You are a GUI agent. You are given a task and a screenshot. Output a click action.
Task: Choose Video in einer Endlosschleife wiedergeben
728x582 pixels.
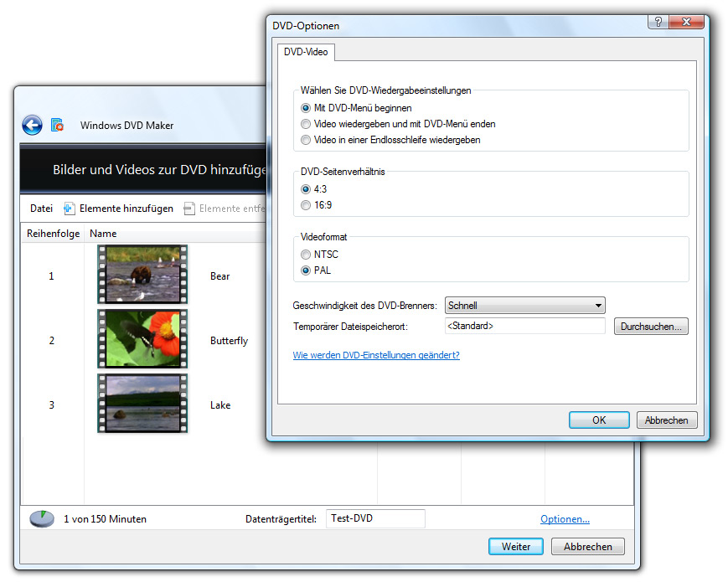click(x=307, y=140)
